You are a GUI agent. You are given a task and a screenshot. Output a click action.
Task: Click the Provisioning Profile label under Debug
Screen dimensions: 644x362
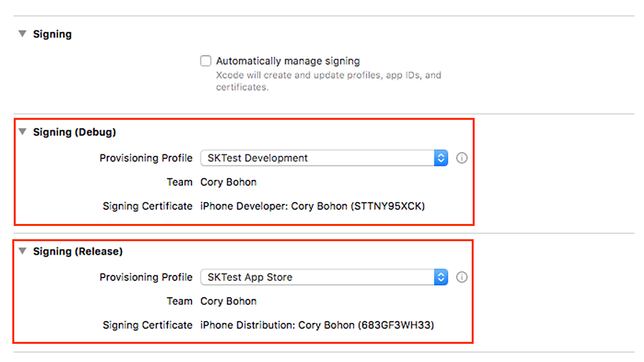point(146,158)
